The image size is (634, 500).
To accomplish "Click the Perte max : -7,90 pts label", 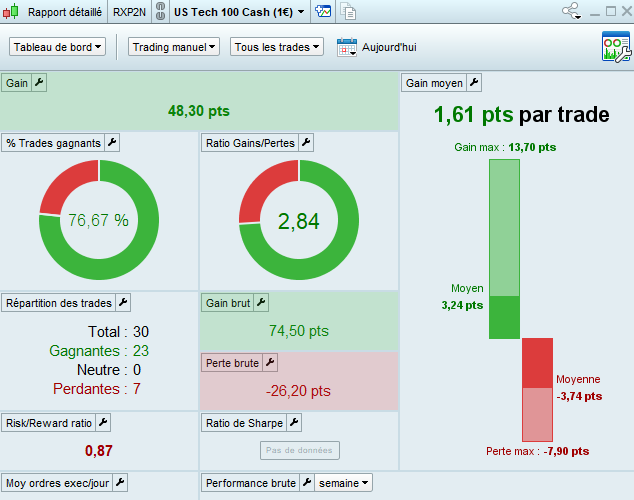I will [x=537, y=451].
